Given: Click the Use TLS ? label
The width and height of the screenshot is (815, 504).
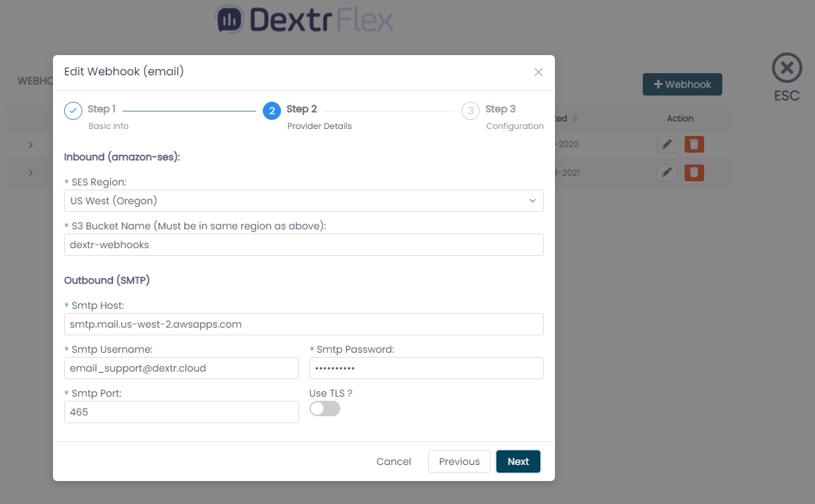Looking at the screenshot, I should point(330,393).
